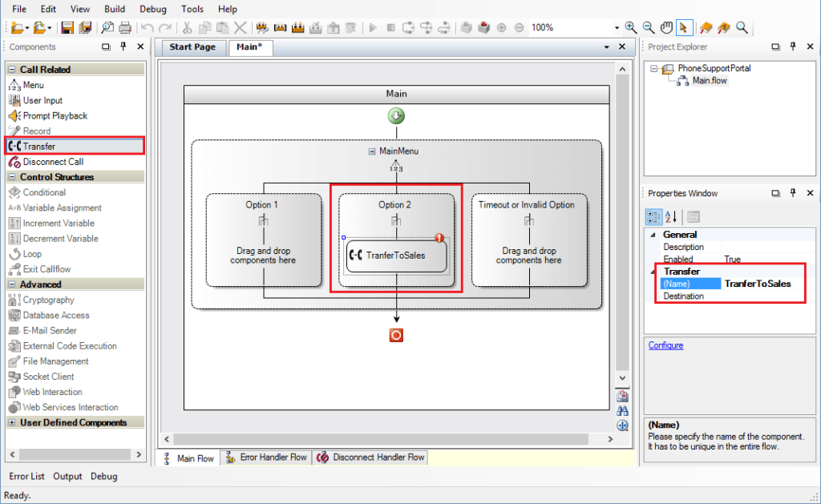This screenshot has width=821, height=504.
Task: Open the New Project dropdown arrow
Action: click(x=27, y=28)
